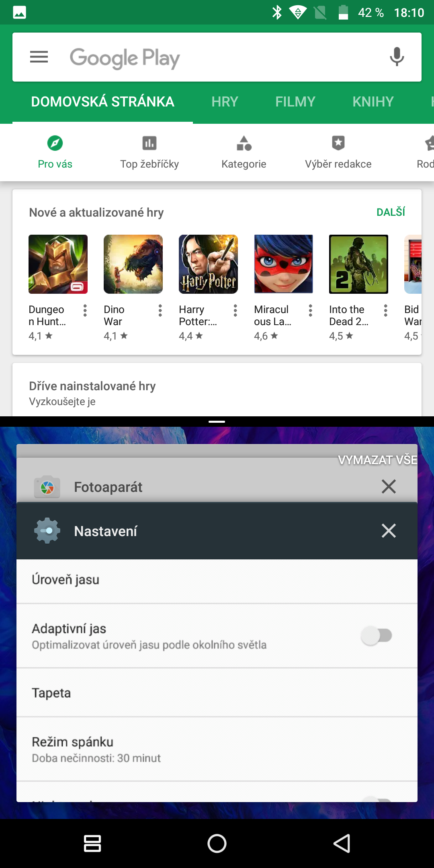
Task: Open options menu for Dungeon Hunter
Action: tap(85, 310)
